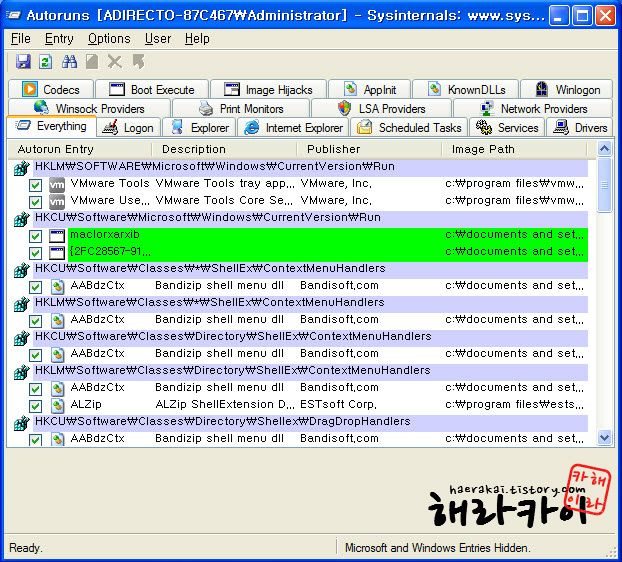Select the ESTsoft Corp. publisher cell
Image resolution: width=622 pixels, height=562 pixels.
[x=338, y=405]
